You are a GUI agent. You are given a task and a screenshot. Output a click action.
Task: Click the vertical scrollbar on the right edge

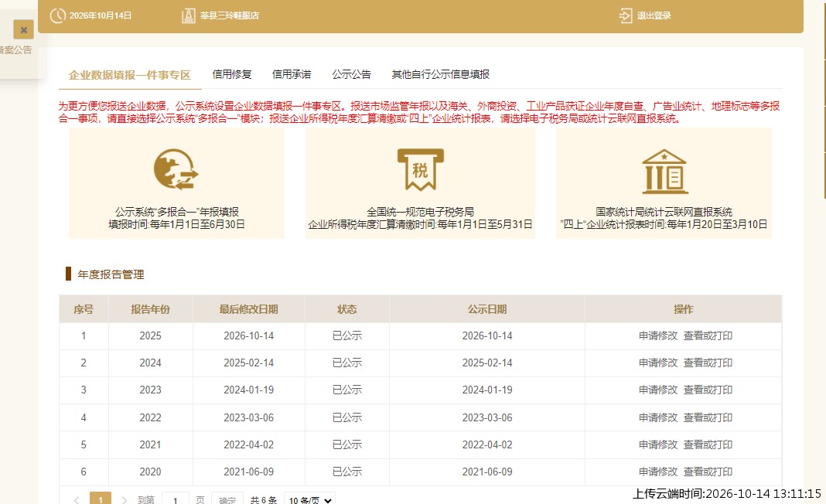coord(824,100)
